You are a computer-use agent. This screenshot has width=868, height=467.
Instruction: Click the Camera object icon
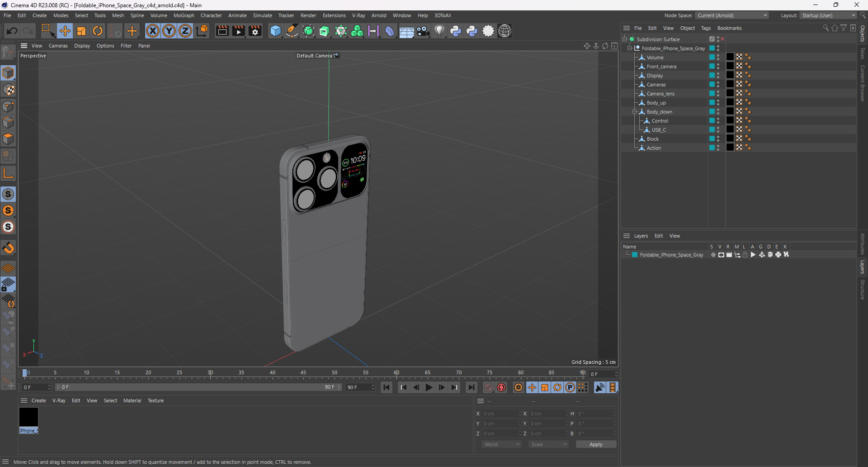pos(423,31)
